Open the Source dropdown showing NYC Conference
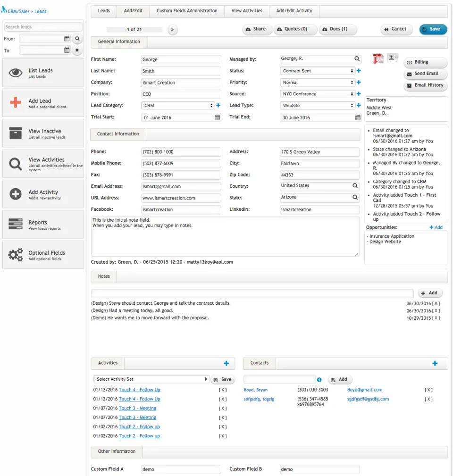Screen dimensions: 453x476 [x=318, y=94]
